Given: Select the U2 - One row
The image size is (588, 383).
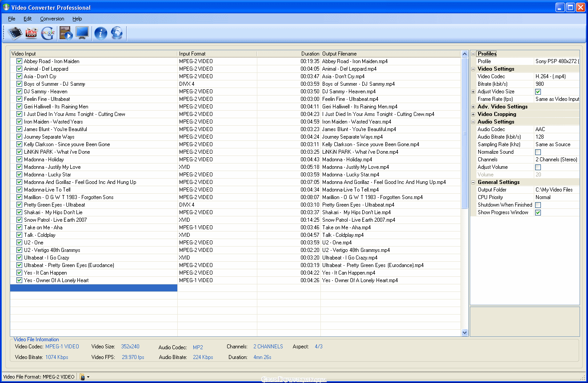Looking at the screenshot, I should point(236,243).
